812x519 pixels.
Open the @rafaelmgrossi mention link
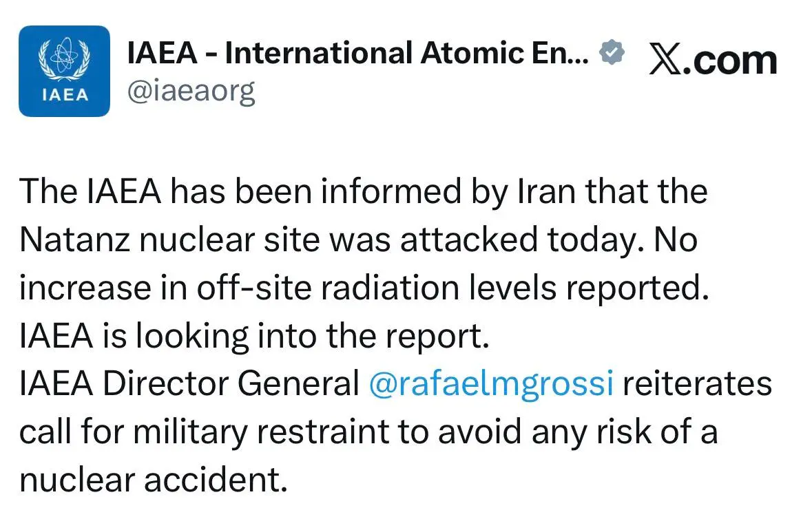click(x=491, y=384)
